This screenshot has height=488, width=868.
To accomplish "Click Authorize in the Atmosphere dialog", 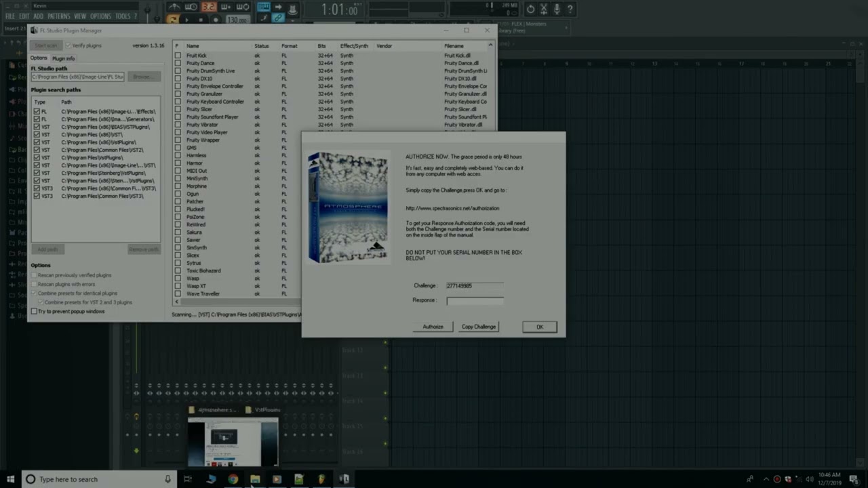I will [x=433, y=327].
